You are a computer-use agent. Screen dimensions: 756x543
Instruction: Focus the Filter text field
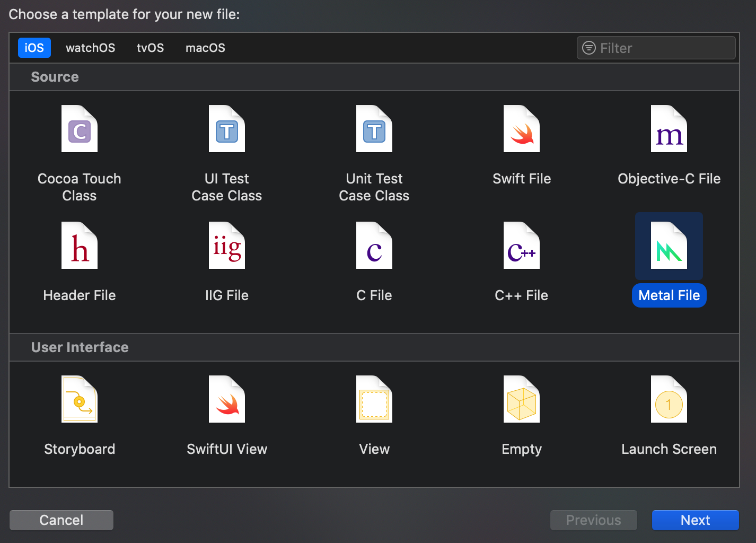pos(656,48)
